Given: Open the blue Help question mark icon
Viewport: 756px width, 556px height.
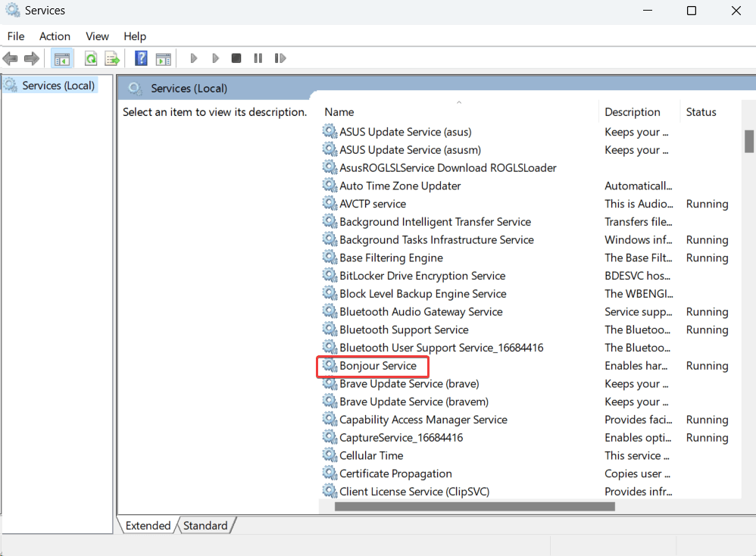Looking at the screenshot, I should 141,58.
